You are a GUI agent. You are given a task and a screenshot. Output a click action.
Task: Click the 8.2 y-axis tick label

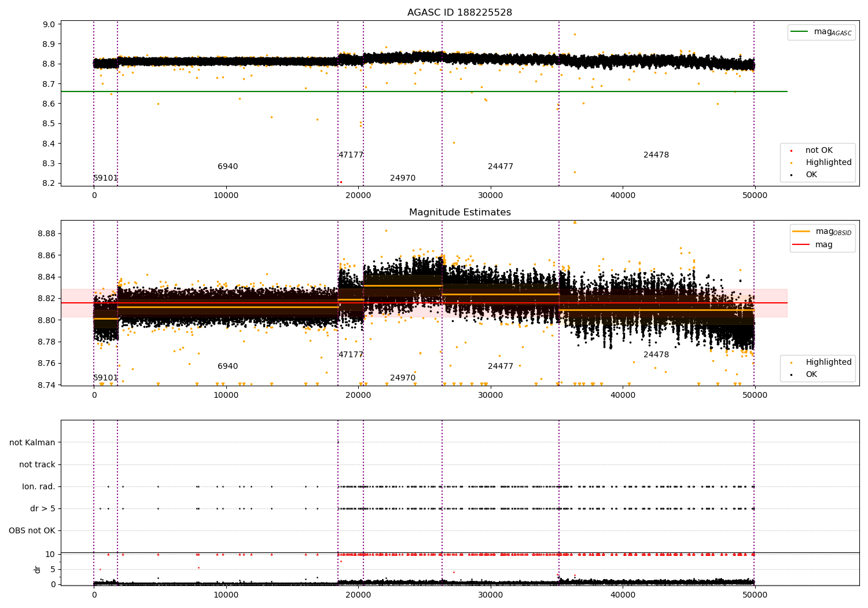(49, 184)
